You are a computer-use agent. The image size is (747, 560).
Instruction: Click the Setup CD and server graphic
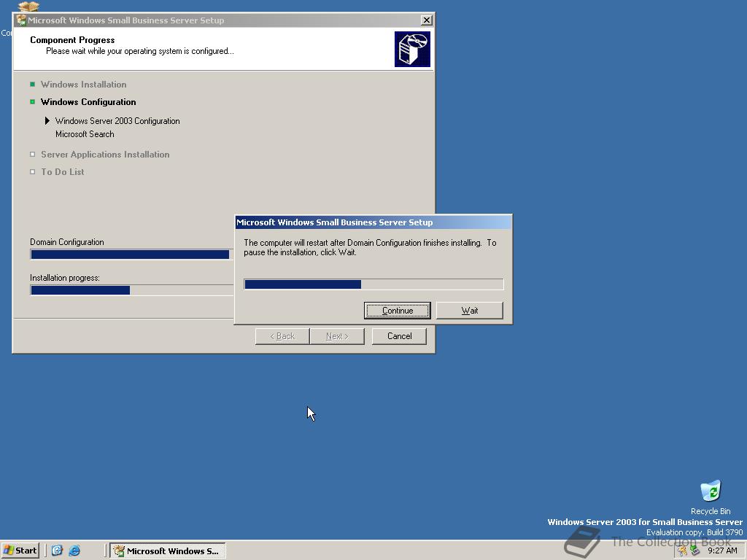pyautogui.click(x=412, y=49)
